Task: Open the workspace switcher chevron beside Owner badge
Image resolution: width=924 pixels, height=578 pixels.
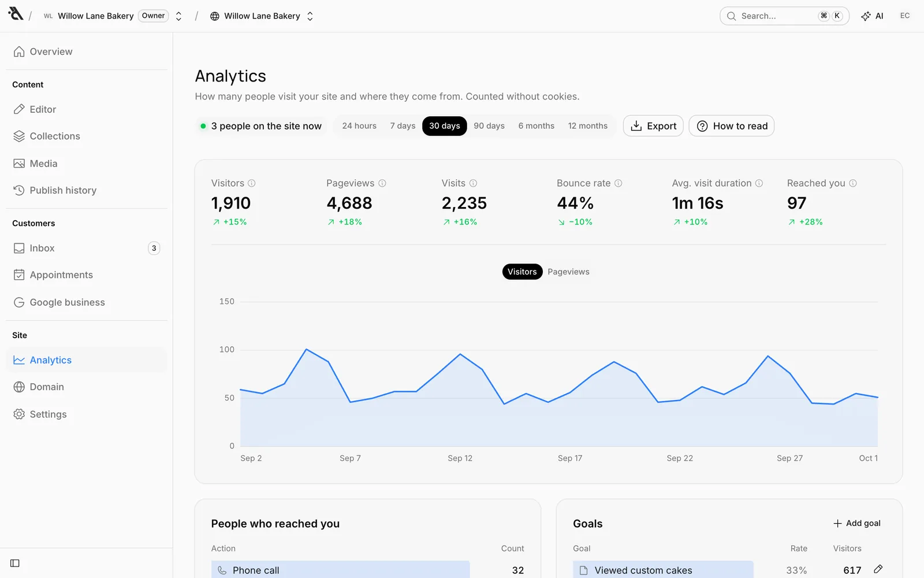Action: [178, 16]
